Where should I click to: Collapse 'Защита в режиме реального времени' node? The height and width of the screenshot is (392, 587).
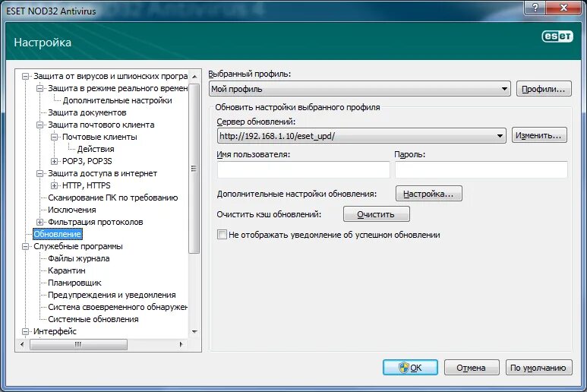(x=39, y=88)
